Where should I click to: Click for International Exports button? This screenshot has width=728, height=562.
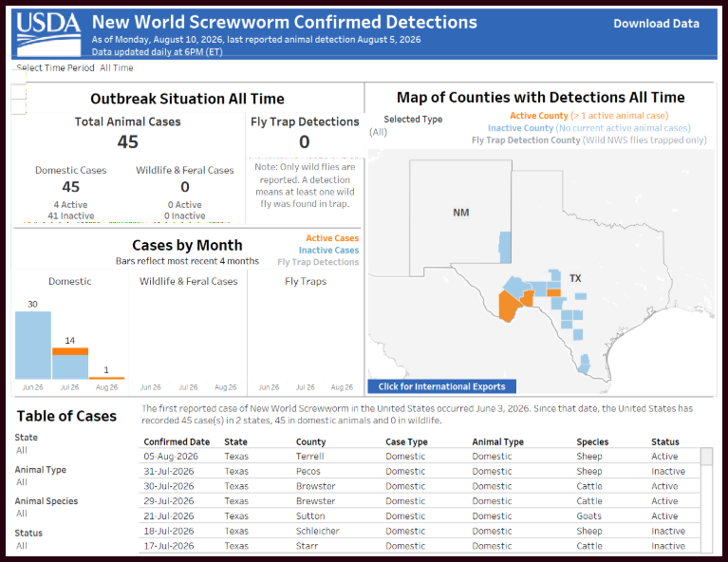(x=441, y=386)
